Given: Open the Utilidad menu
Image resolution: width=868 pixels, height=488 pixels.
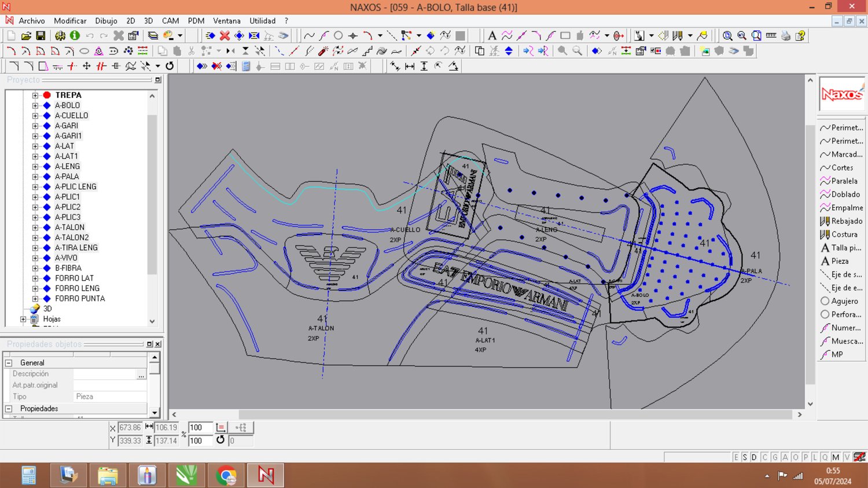Looking at the screenshot, I should click(262, 21).
